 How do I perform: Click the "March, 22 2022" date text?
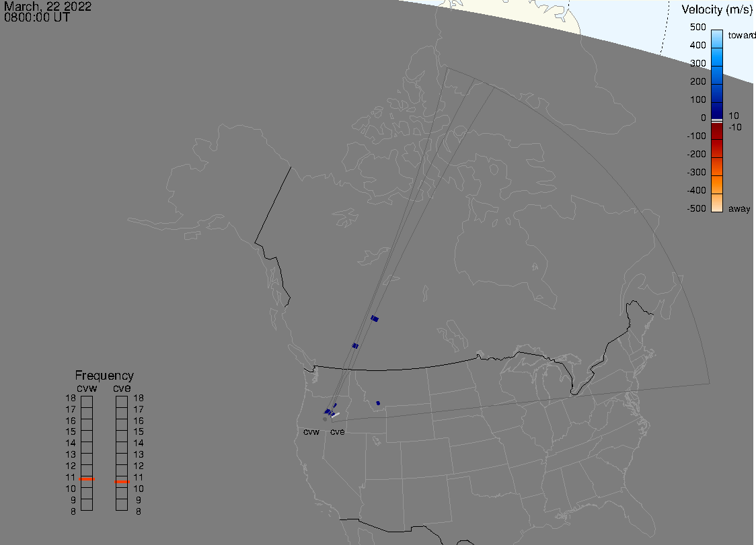click(48, 7)
